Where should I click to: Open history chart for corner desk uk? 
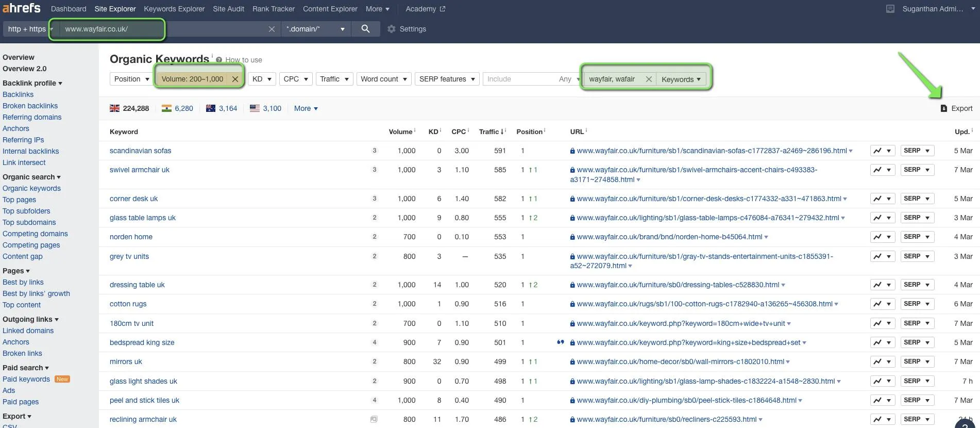pos(882,199)
